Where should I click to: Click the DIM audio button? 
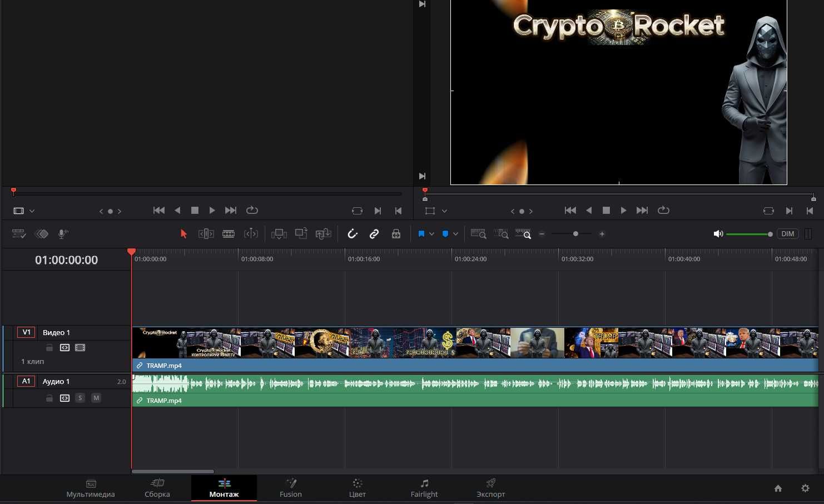[788, 234]
